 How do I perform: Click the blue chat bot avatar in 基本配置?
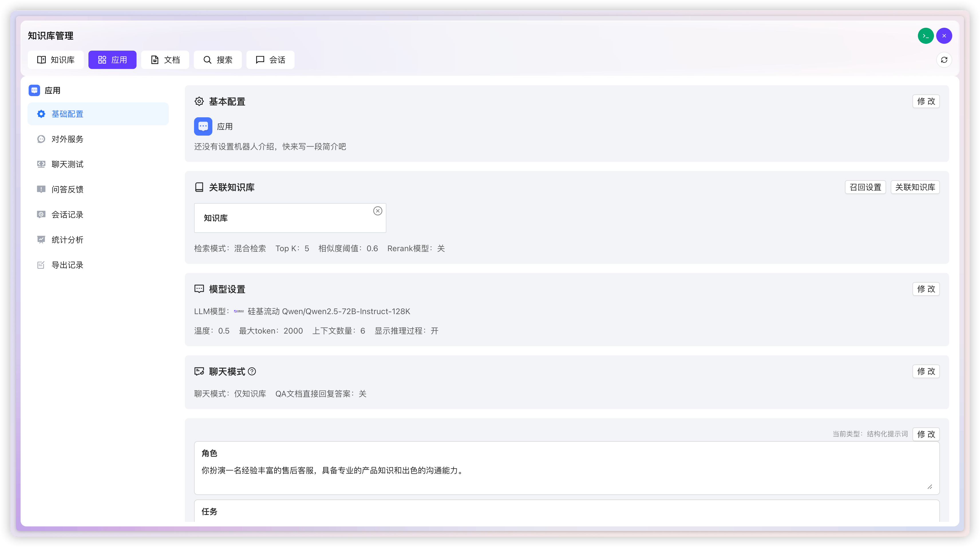click(203, 126)
